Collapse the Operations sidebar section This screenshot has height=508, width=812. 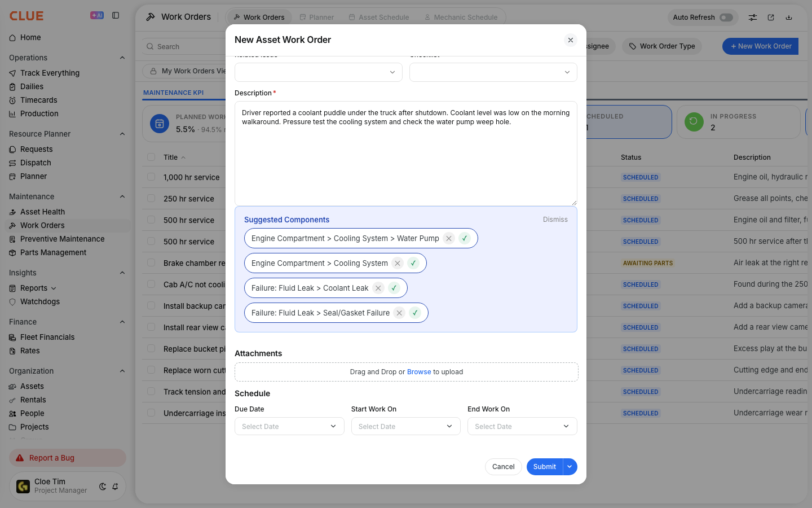pos(122,58)
